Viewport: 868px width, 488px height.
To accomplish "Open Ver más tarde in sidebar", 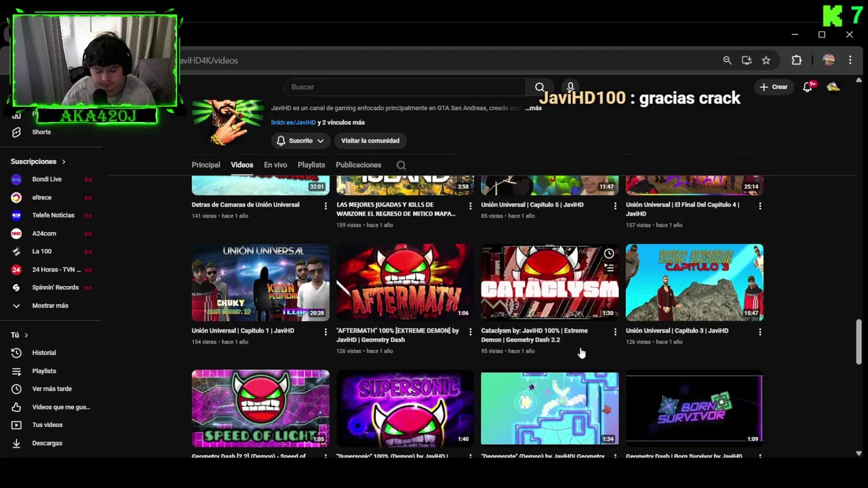I will 51,388.
